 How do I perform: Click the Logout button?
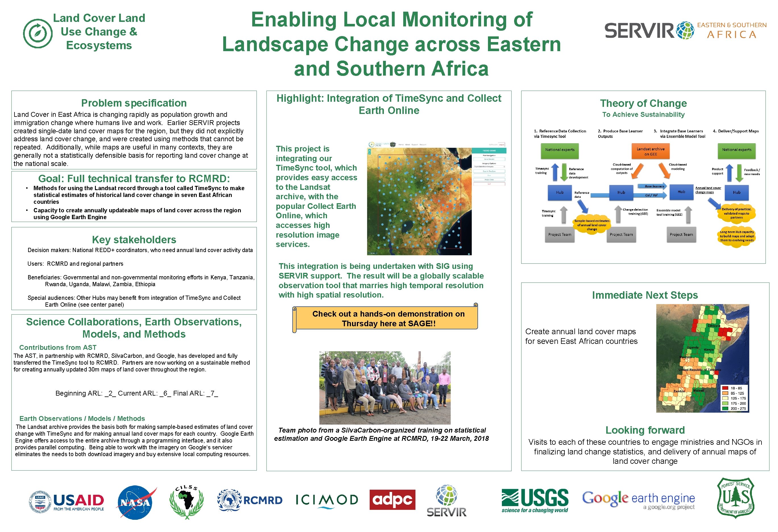[x=502, y=145]
